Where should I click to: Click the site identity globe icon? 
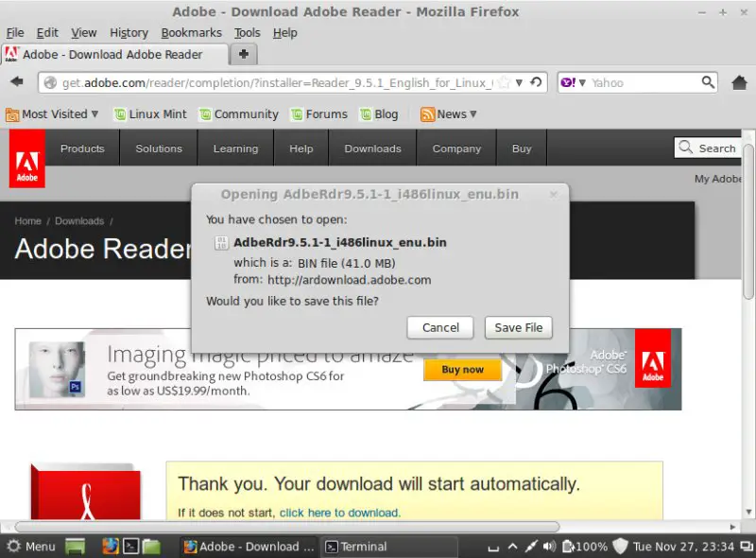50,83
